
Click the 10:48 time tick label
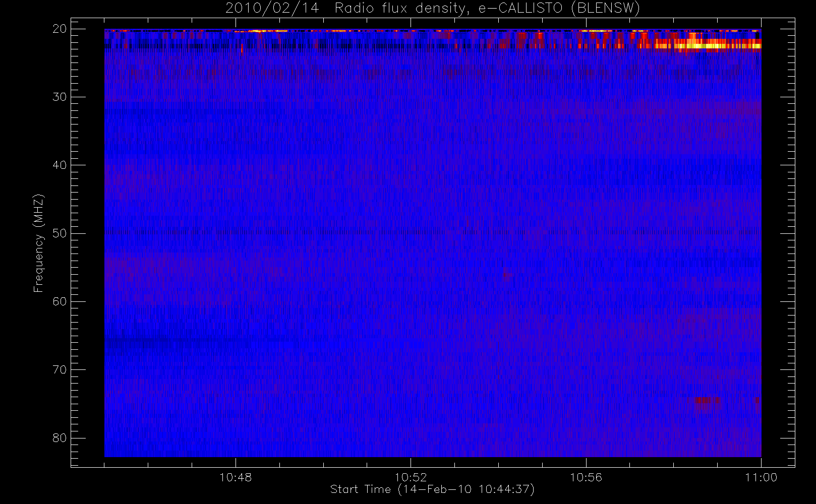(236, 477)
